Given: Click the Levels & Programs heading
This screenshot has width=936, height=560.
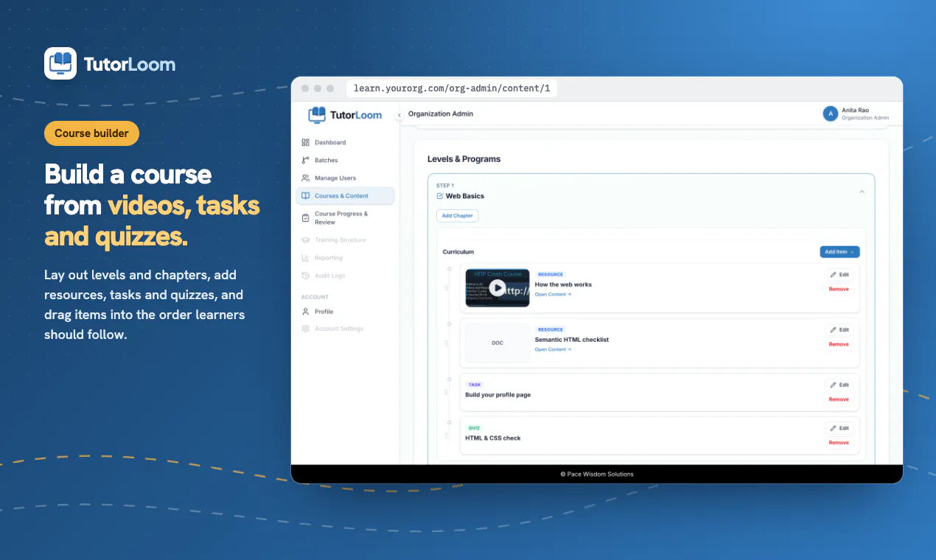Looking at the screenshot, I should (x=464, y=159).
